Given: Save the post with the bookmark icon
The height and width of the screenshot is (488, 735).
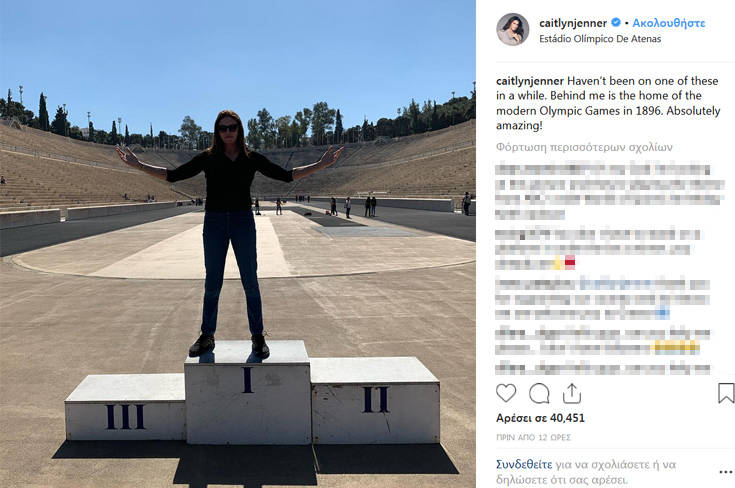Looking at the screenshot, I should (726, 393).
